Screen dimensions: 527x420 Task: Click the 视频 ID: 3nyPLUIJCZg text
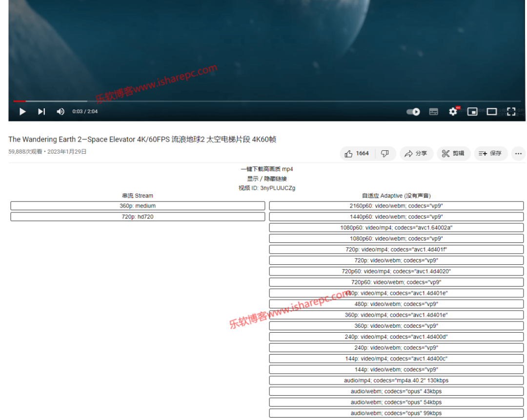point(267,188)
